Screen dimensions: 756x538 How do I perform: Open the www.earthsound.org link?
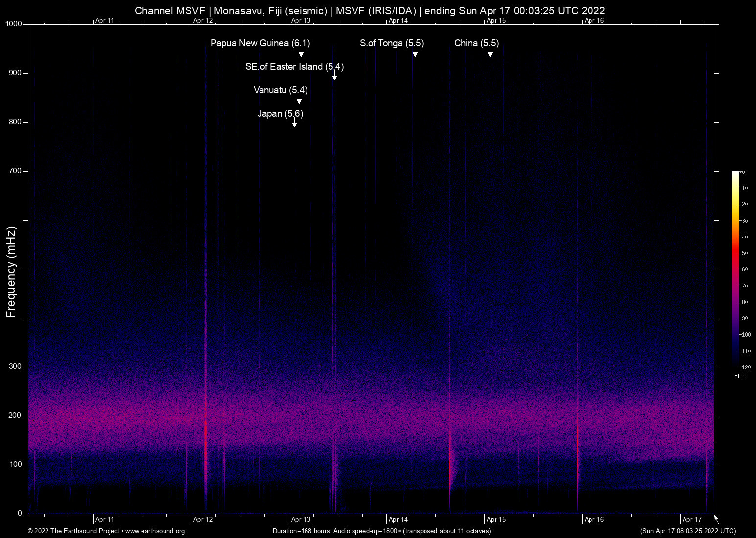[155, 531]
